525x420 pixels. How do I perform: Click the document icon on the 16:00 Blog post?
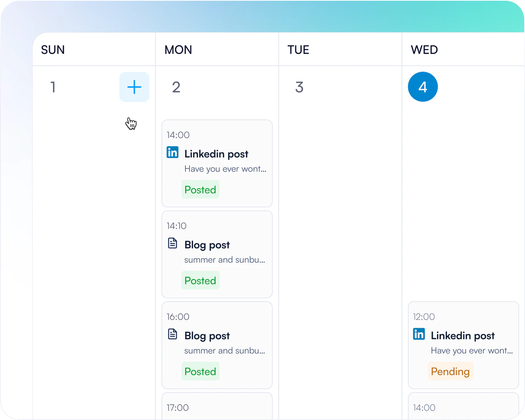coord(172,334)
